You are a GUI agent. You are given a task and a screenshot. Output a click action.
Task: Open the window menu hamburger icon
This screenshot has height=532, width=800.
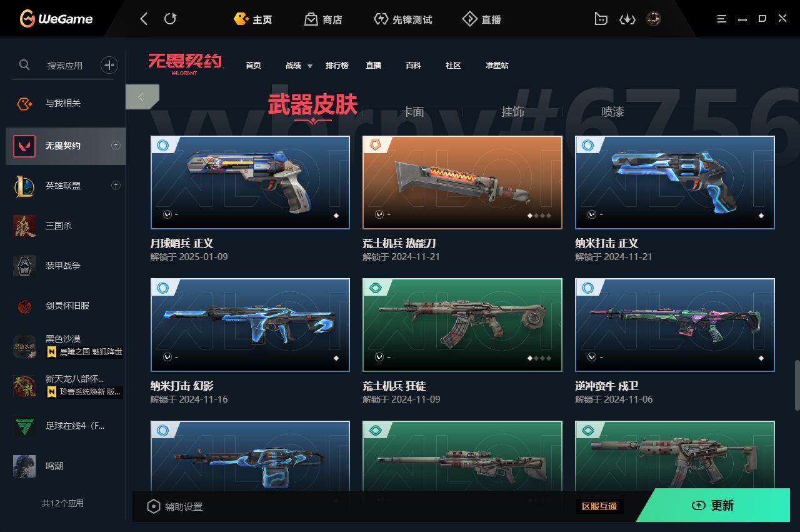[x=720, y=19]
